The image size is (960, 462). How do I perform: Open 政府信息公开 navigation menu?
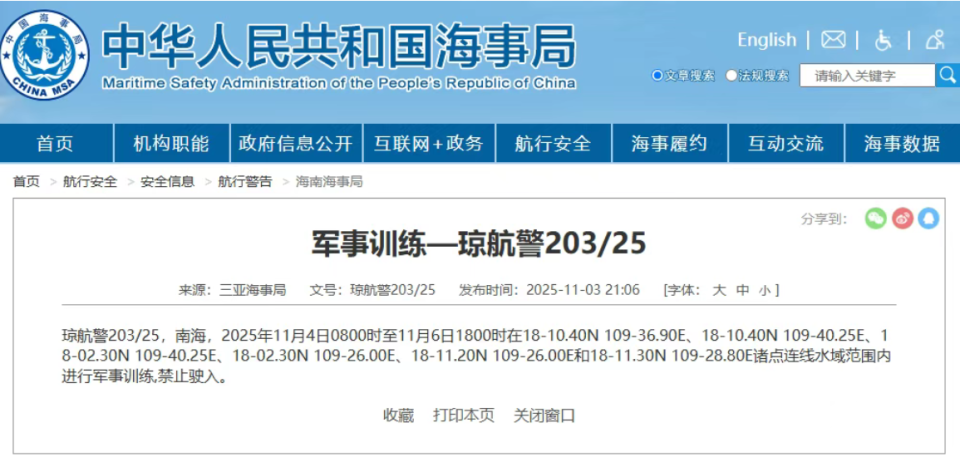(296, 144)
